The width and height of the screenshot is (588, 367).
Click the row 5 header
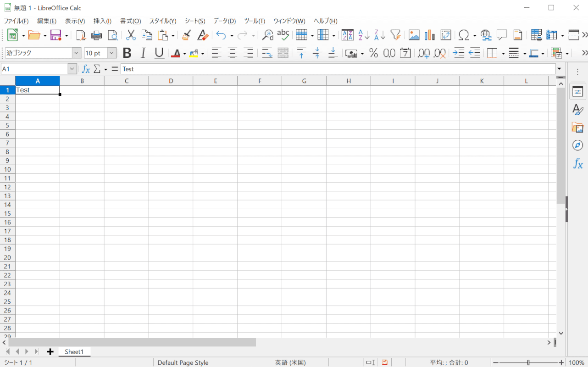point(7,125)
